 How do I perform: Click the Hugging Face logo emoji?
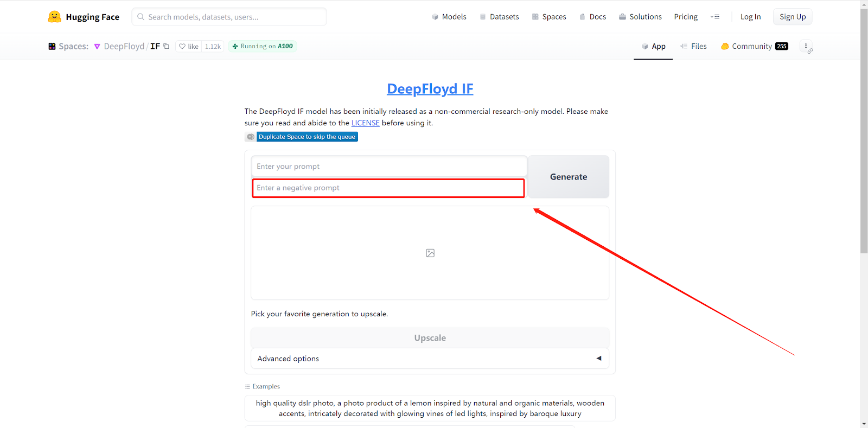(54, 17)
